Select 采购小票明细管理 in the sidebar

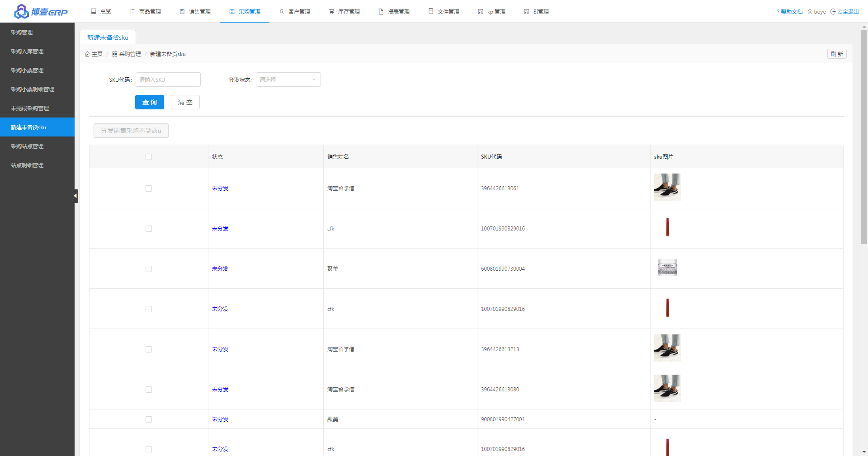(x=37, y=89)
